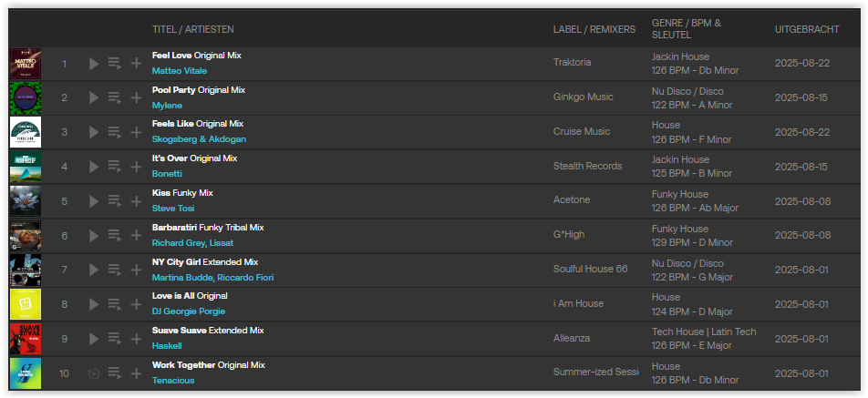Play the track Feel Love

point(94,64)
